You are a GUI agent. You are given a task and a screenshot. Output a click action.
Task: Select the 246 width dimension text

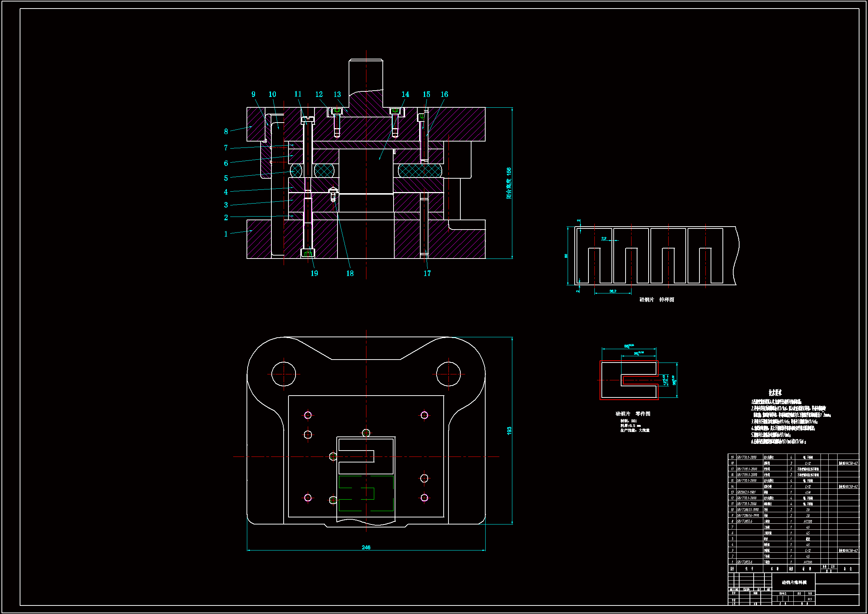pos(366,548)
